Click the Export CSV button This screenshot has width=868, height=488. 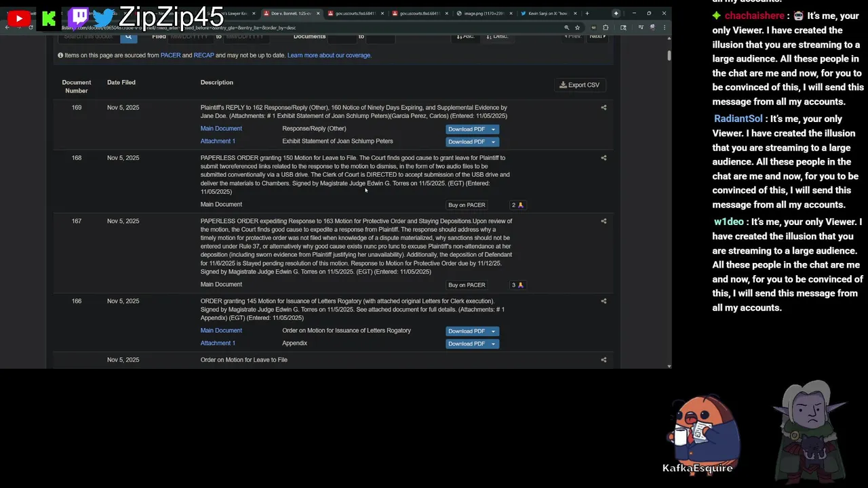tap(580, 85)
